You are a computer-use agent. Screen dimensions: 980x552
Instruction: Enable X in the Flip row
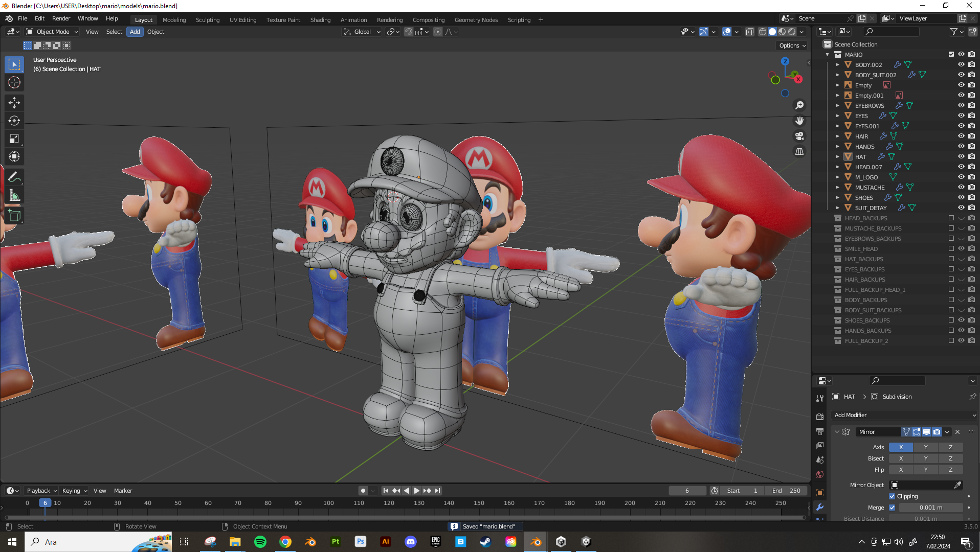901,470
